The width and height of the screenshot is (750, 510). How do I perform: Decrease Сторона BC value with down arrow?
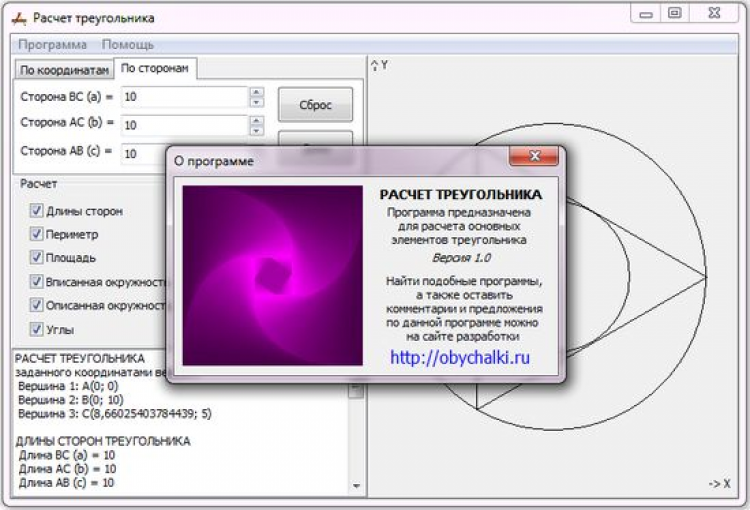[x=257, y=102]
